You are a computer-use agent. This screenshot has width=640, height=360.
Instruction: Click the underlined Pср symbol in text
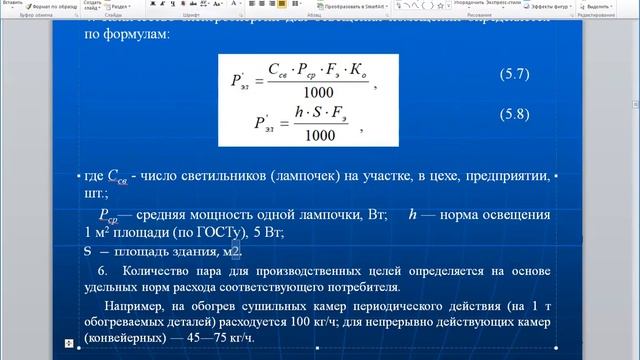[x=108, y=216]
